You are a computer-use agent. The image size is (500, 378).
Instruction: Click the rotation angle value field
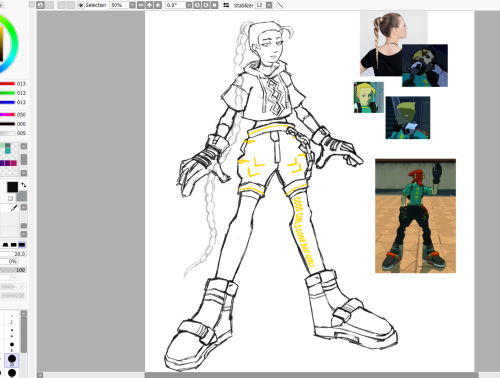coord(175,5)
